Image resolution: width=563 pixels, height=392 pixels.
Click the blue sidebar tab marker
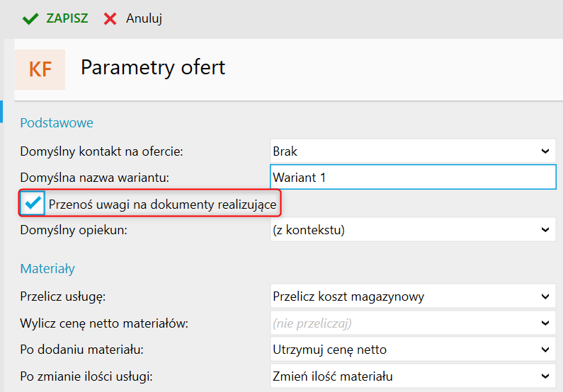point(1,110)
